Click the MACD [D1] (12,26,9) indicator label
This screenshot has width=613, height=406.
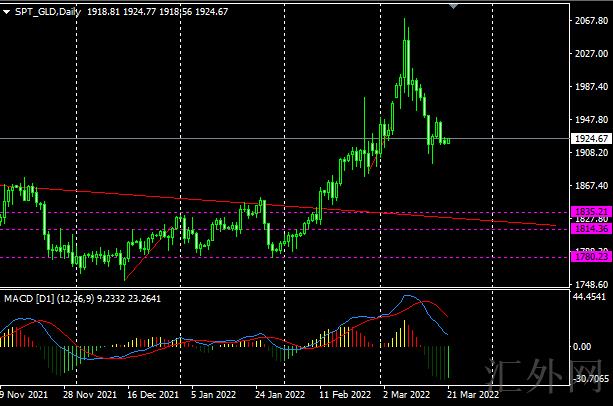pos(49,299)
